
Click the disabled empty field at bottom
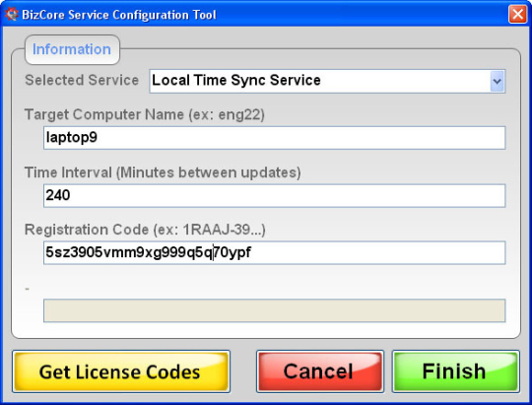click(274, 310)
